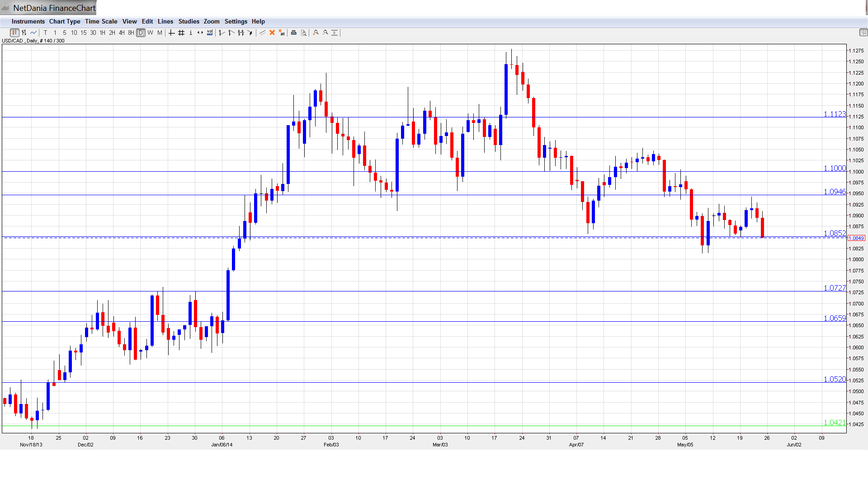Open the Settings menu
The image size is (868, 488).
pos(236,21)
